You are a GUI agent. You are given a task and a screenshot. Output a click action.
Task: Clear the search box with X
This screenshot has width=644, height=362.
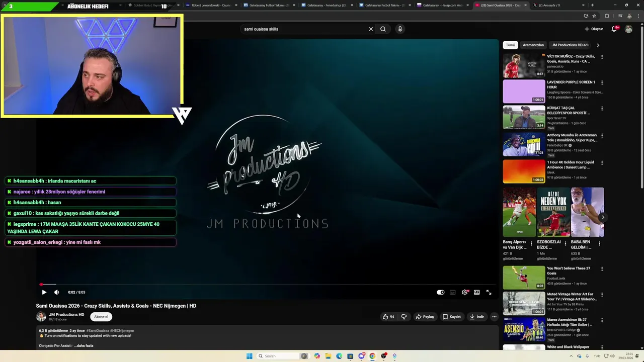tap(371, 29)
